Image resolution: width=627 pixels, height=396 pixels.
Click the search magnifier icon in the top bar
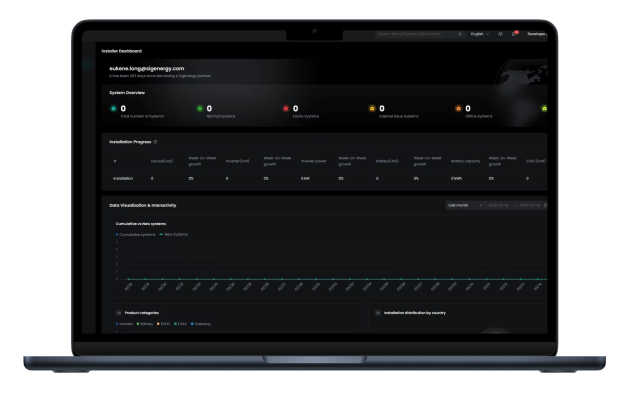point(460,34)
